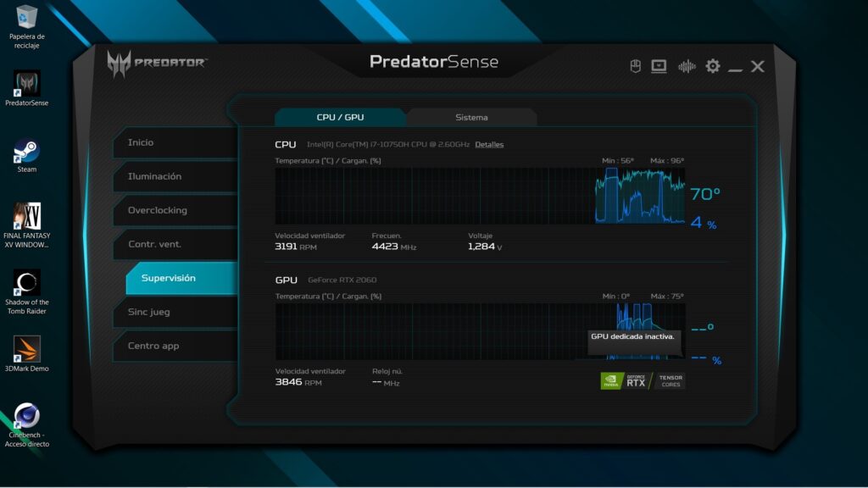Click the NVIDIA GeForce RTX badge
The image size is (868, 488).
click(x=626, y=380)
